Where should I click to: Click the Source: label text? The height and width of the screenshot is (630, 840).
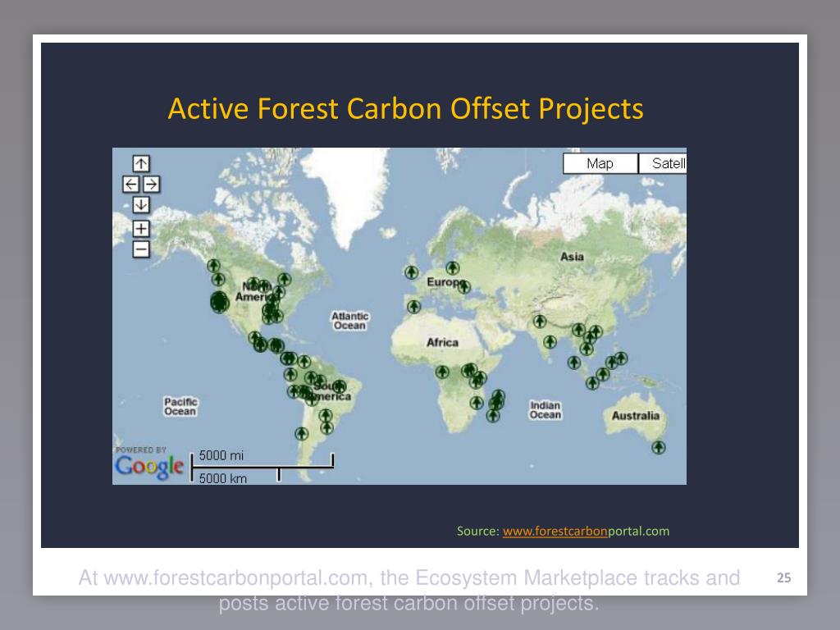point(478,531)
